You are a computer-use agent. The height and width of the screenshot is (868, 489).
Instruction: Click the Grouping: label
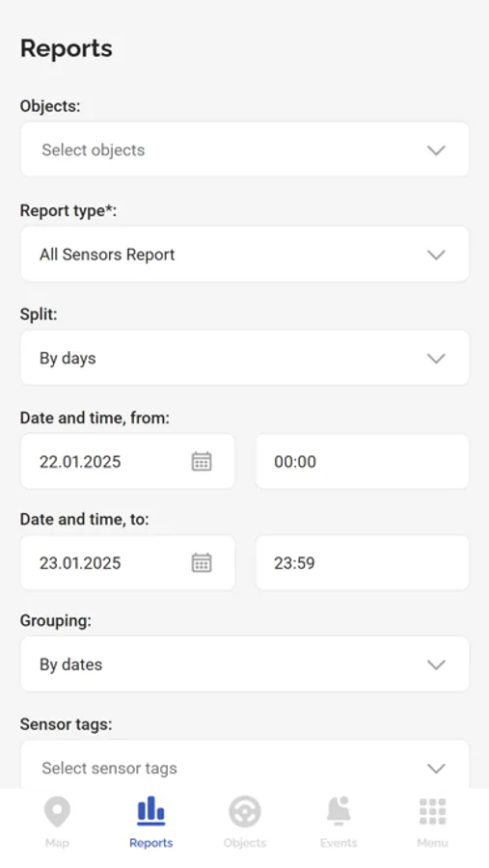point(56,621)
